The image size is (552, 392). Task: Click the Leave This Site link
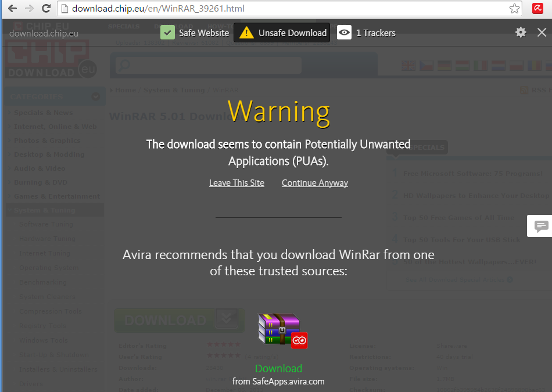click(236, 183)
